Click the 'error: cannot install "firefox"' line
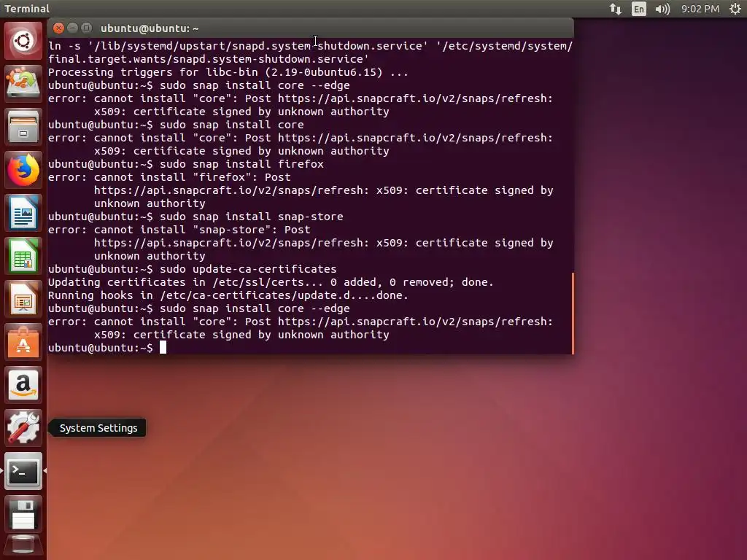The height and width of the screenshot is (560, 747). 169,177
